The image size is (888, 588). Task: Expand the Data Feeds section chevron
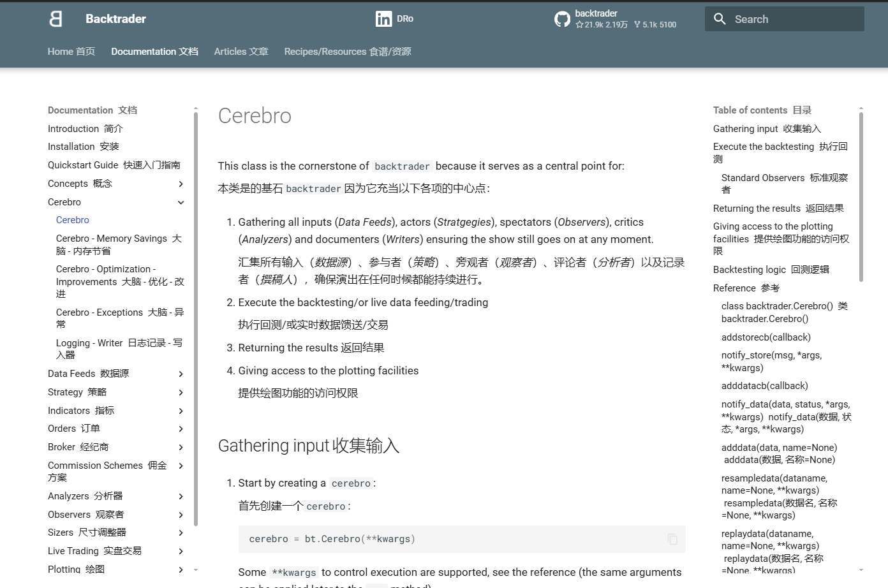click(x=181, y=374)
